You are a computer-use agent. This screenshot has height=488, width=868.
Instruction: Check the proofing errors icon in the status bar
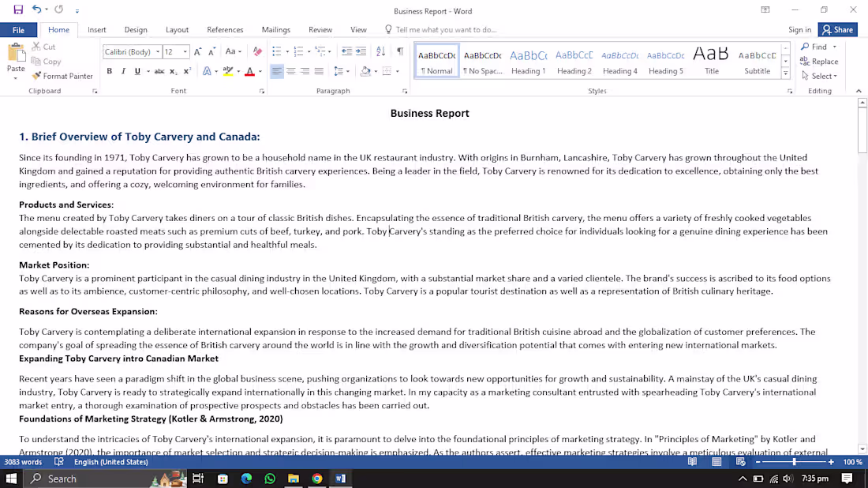pyautogui.click(x=58, y=461)
